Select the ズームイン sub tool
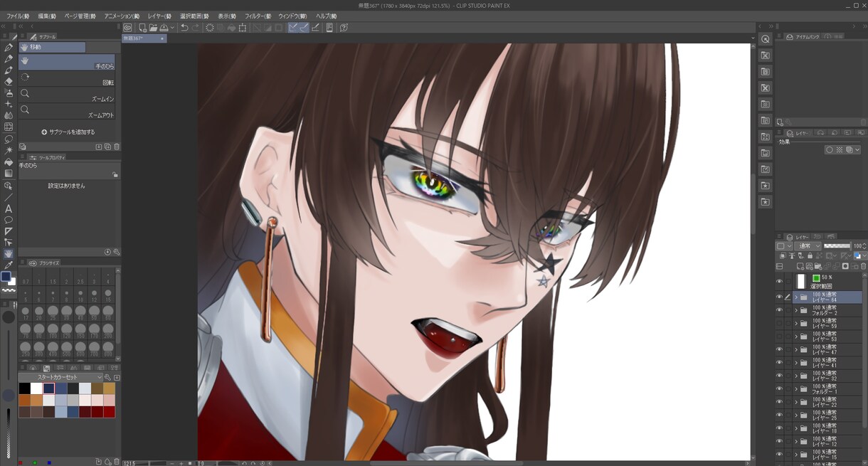Image resolution: width=868 pixels, height=466 pixels. pyautogui.click(x=66, y=94)
